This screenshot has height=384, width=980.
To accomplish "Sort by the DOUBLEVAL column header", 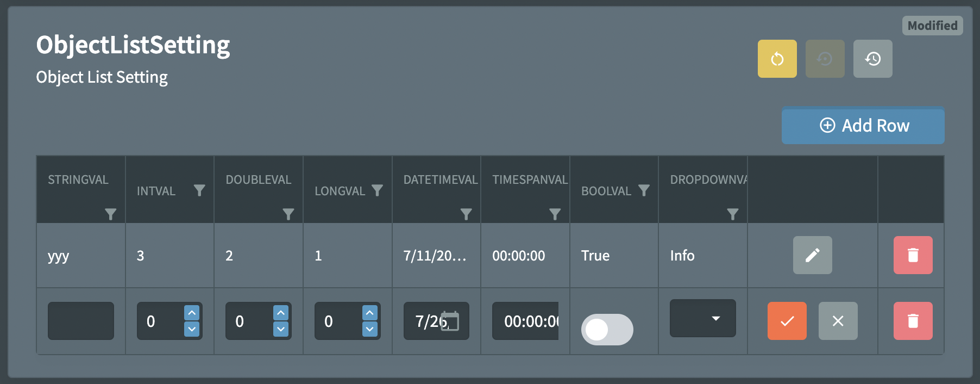I will (258, 179).
